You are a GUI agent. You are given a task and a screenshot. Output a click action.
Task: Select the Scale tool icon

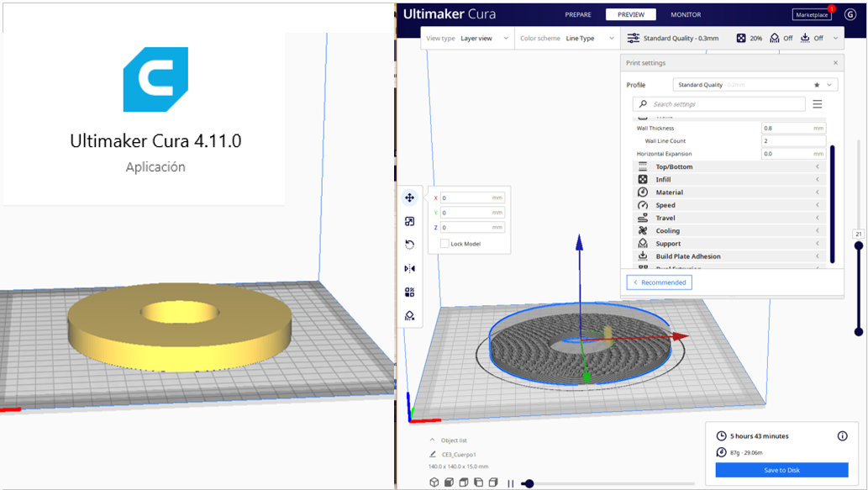coord(410,222)
